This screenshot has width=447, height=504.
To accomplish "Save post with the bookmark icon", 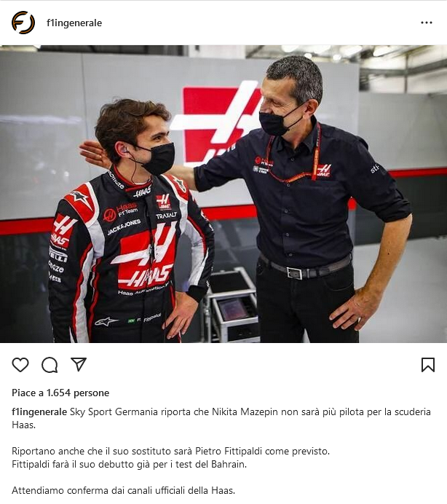I will [x=428, y=364].
